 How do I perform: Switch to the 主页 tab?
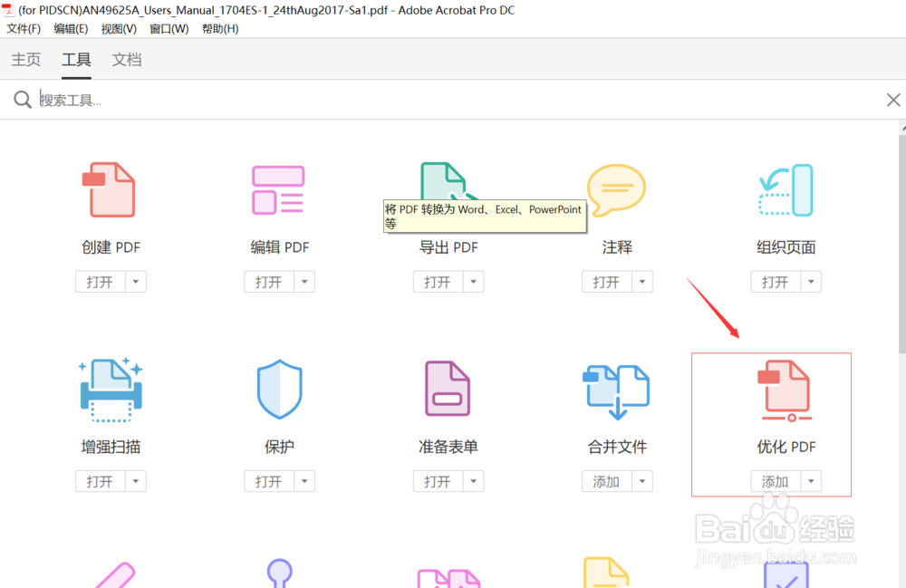(x=25, y=59)
